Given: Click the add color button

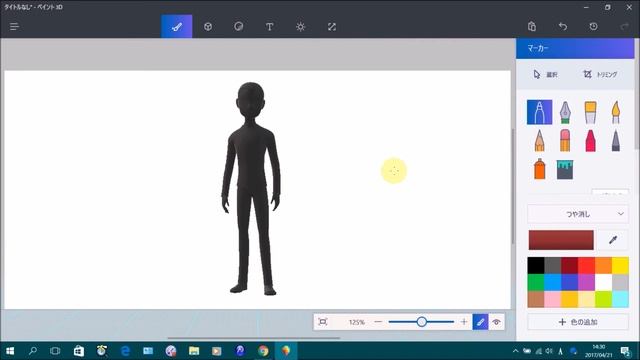Looking at the screenshot, I should point(578,322).
